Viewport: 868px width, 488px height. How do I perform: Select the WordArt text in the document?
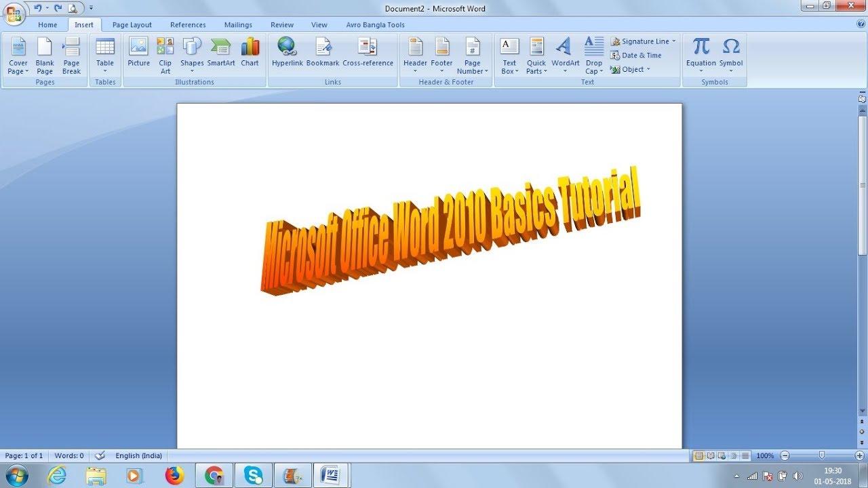[x=450, y=230]
